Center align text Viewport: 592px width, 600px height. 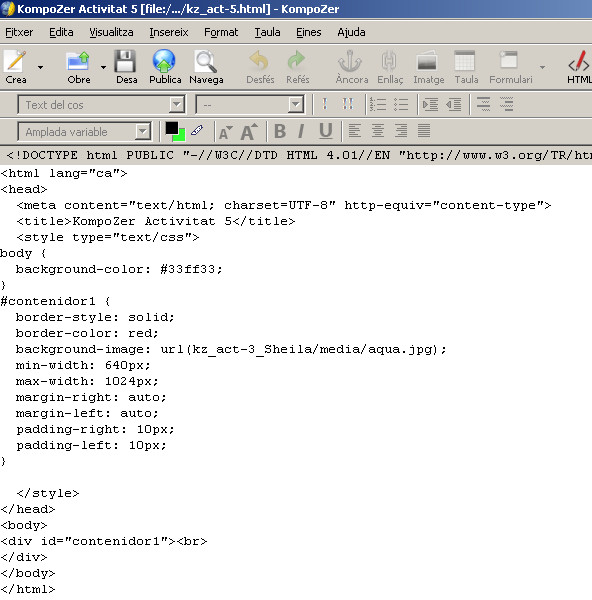pos(378,131)
